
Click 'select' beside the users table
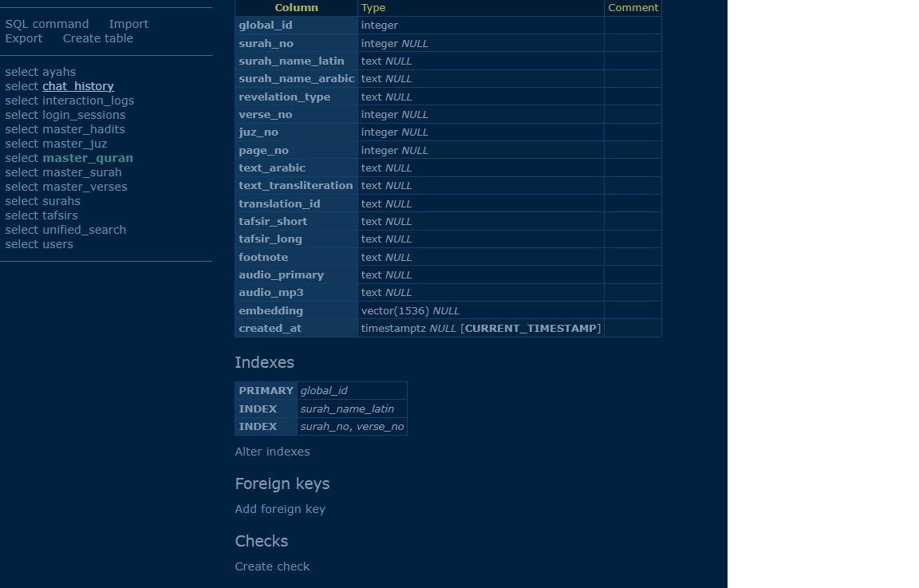click(22, 244)
